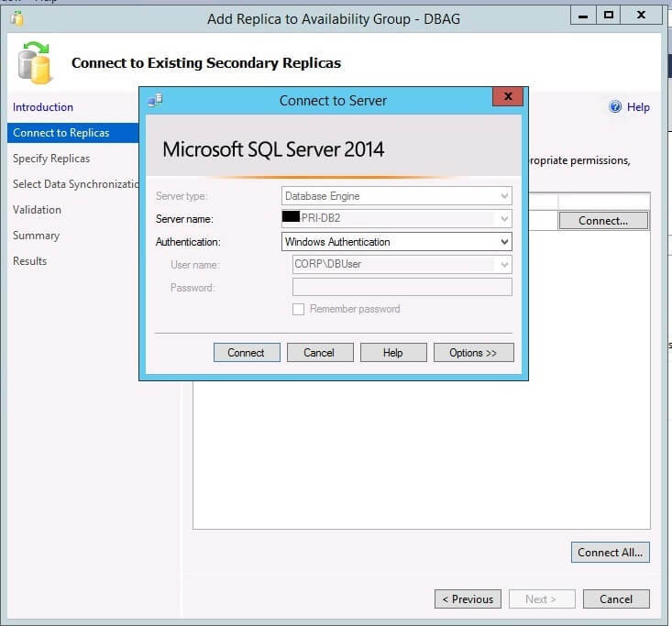Maximize the Add Replica wizard window
This screenshot has width=672, height=626.
click(609, 16)
